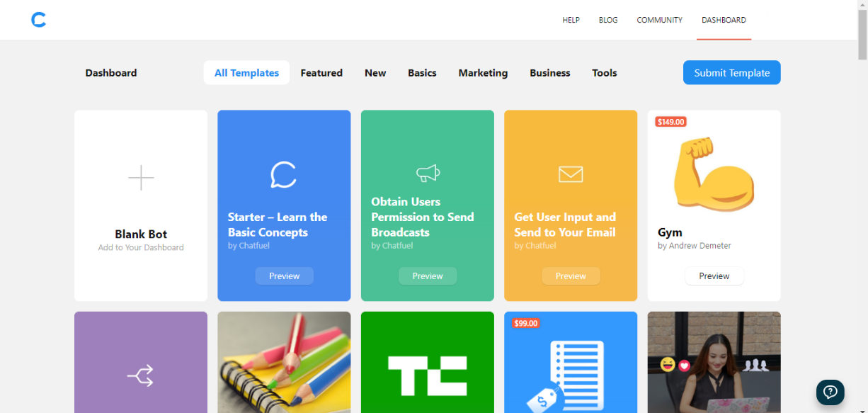Screen dimensions: 868x413
Task: Go to the BLOG page
Action: pos(608,21)
